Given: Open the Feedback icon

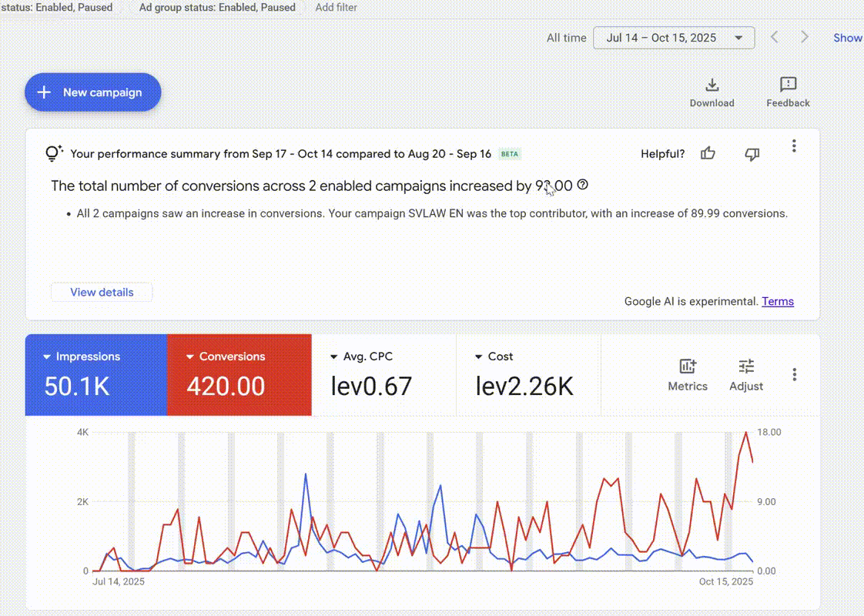Looking at the screenshot, I should click(788, 85).
